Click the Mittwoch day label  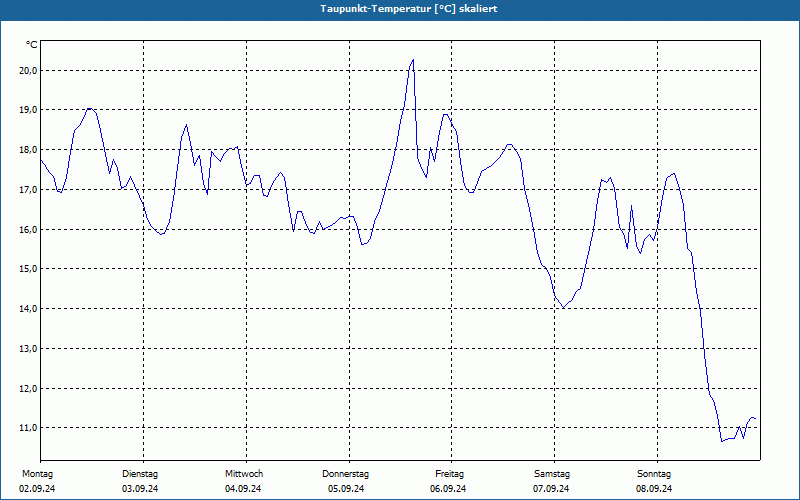point(244,474)
